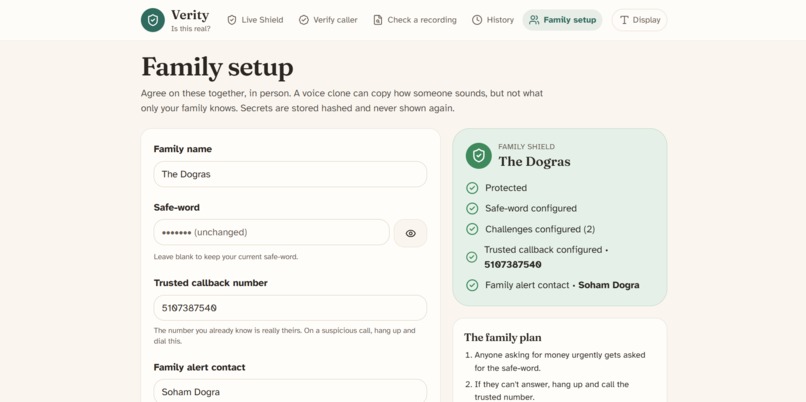Click the Challenges configured (2) text
806x402 pixels.
coord(540,229)
